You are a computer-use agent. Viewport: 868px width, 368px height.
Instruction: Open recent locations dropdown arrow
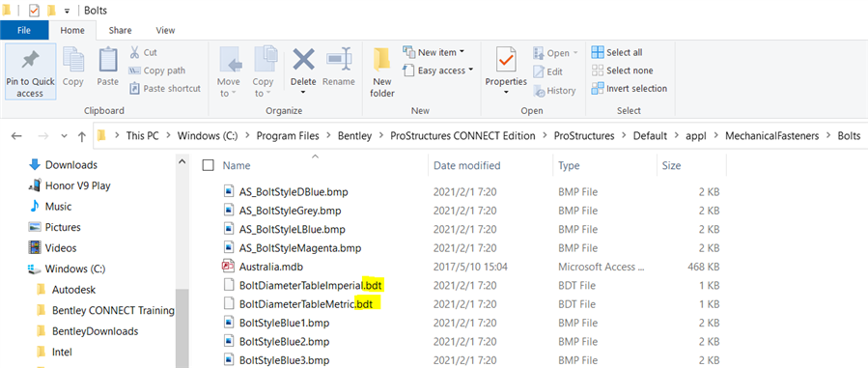(x=64, y=136)
